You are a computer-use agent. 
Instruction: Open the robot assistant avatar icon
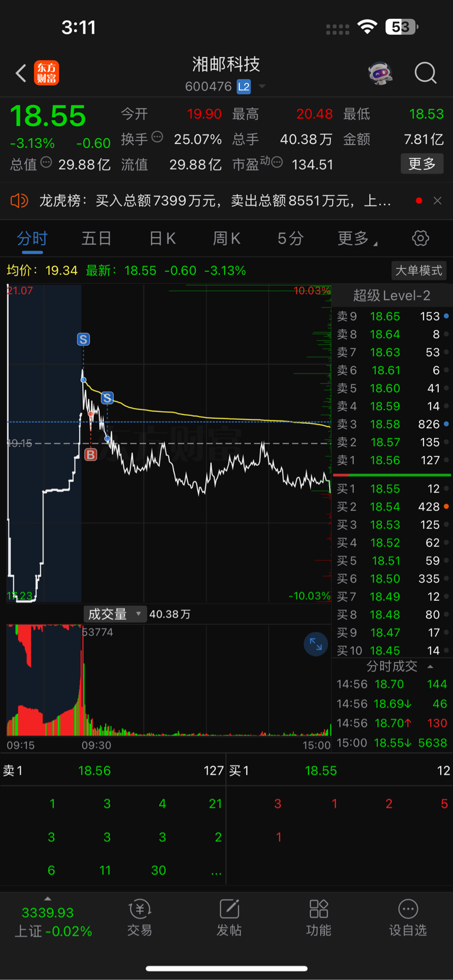coord(380,73)
